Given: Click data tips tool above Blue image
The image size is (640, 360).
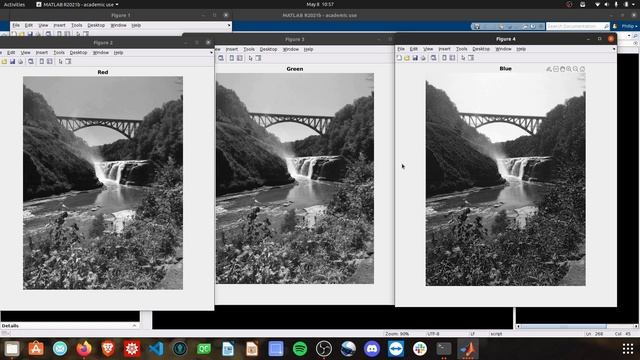Looking at the screenshot, I should (556, 69).
